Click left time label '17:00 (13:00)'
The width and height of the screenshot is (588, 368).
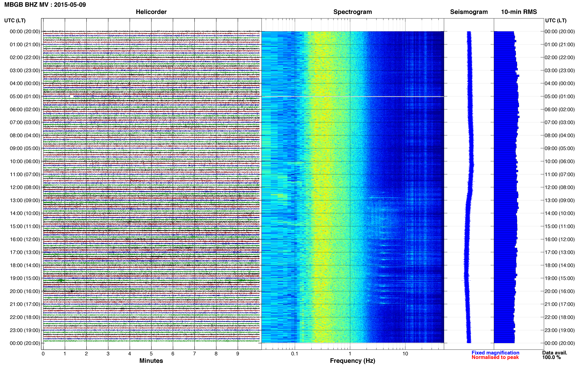[x=25, y=252]
